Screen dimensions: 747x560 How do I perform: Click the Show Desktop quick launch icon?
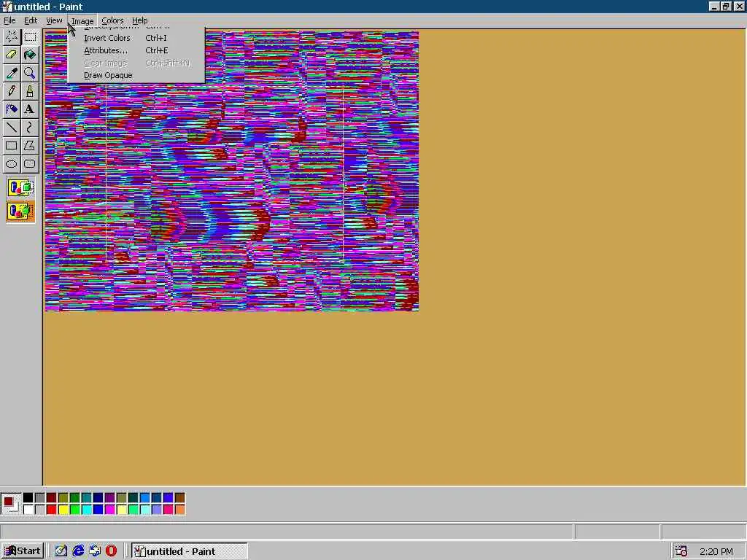pos(61,551)
